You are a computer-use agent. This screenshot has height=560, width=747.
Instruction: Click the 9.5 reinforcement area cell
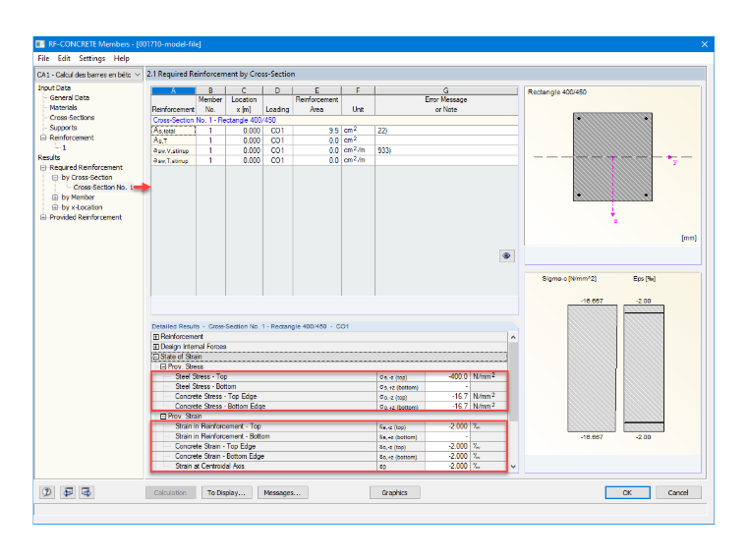coord(316,131)
